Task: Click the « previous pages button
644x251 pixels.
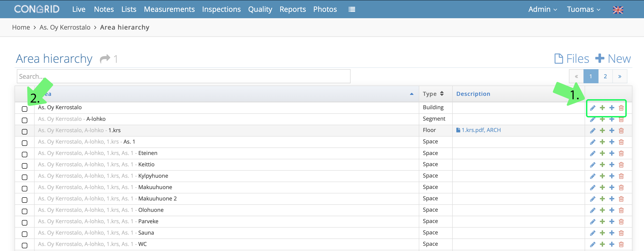Action: (x=576, y=76)
